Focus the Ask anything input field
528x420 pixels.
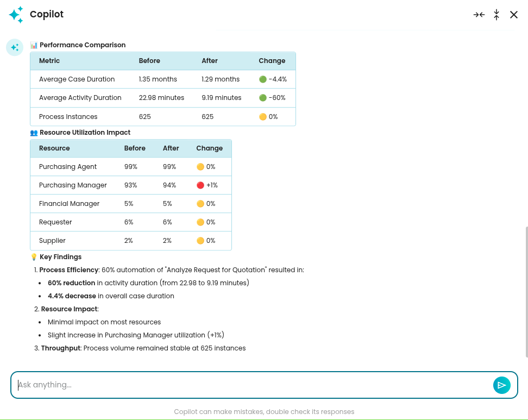[250, 385]
